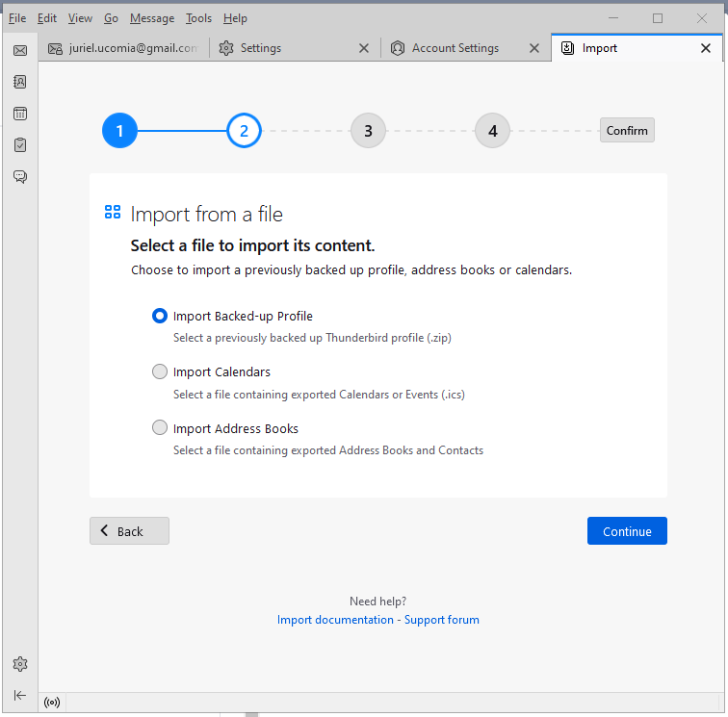Click the 'Need help?' text
The width and height of the screenshot is (728, 717).
pos(377,602)
